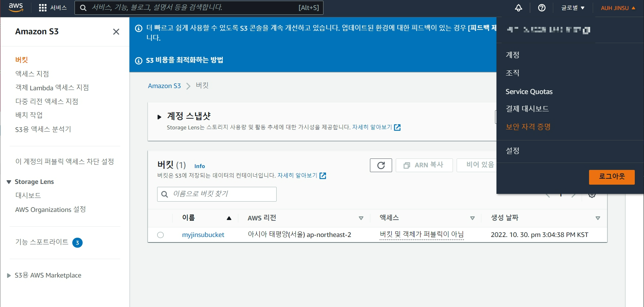644x307 pixels.
Task: Focus the bucket name search field
Action: (x=217, y=194)
